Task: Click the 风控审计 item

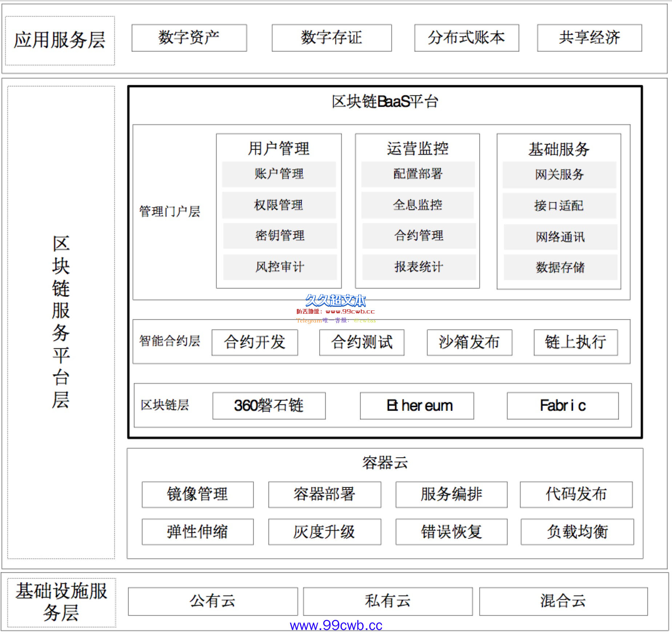Action: 280,267
